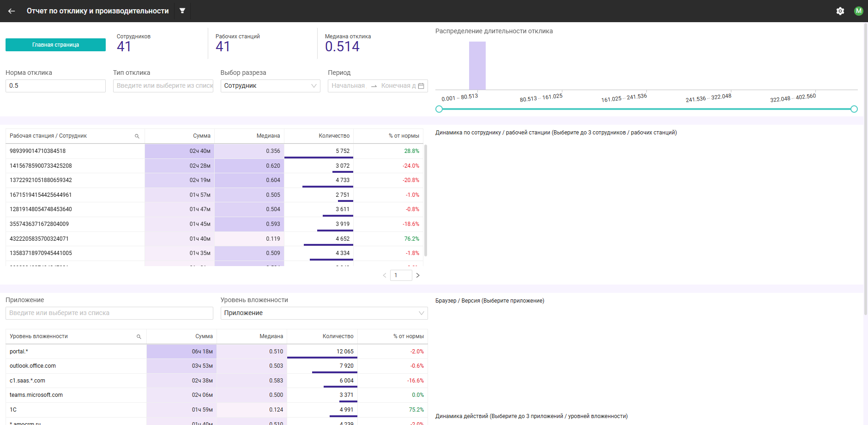Viewport: 868px width, 425px height.
Task: Click Медиана отклика value 0.514
Action: pyautogui.click(x=342, y=47)
